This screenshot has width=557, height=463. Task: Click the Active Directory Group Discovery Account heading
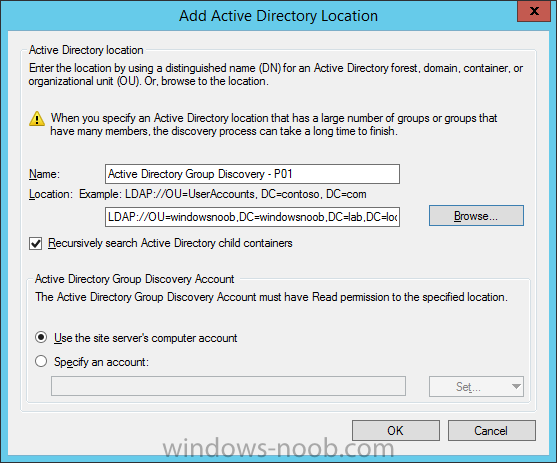click(135, 279)
